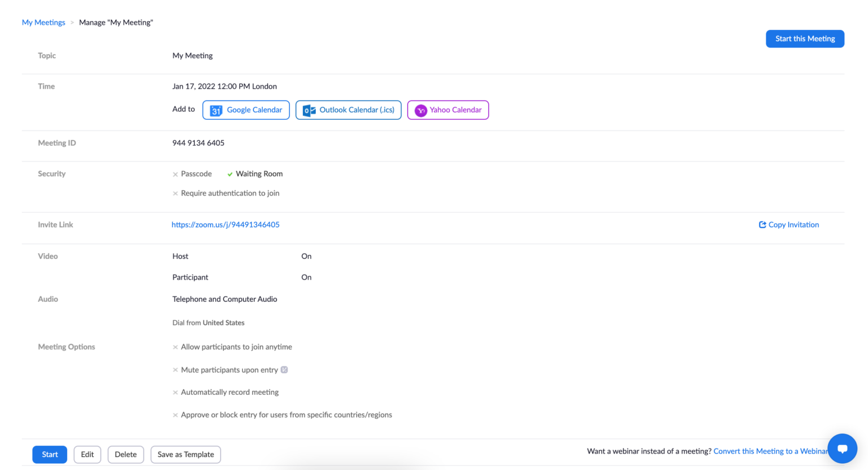Click the Copy Invitation icon
This screenshot has width=868, height=470.
(762, 225)
